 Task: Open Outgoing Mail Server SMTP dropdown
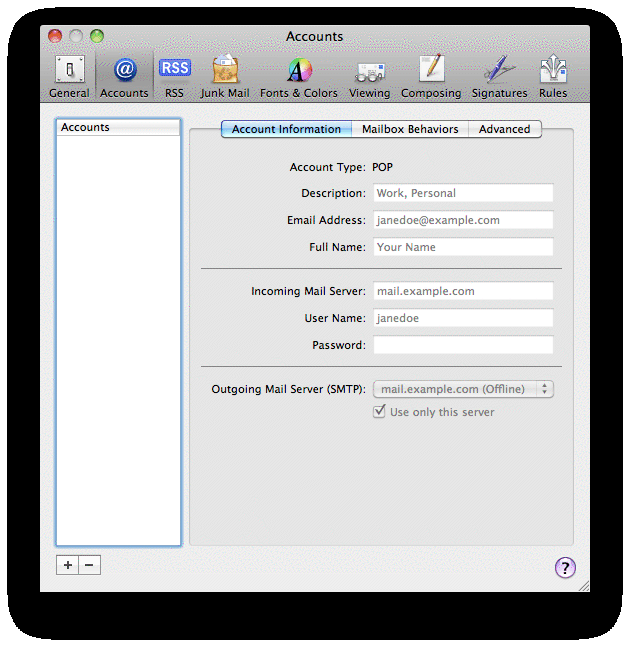pyautogui.click(x=463, y=389)
